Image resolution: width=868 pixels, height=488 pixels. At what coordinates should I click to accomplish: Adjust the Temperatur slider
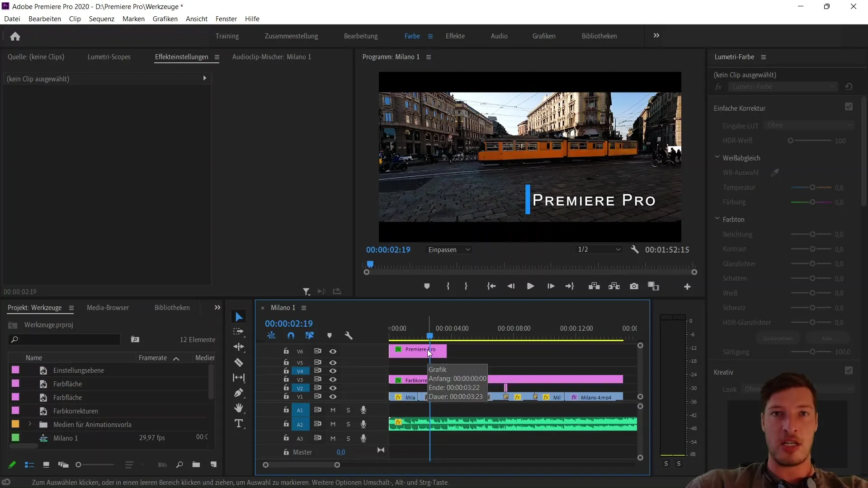[811, 188]
